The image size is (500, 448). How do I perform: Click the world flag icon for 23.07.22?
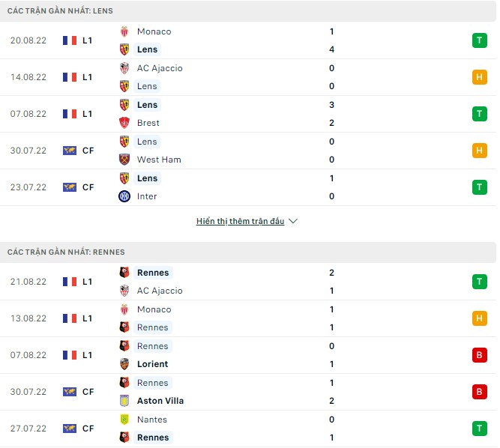pyautogui.click(x=70, y=187)
